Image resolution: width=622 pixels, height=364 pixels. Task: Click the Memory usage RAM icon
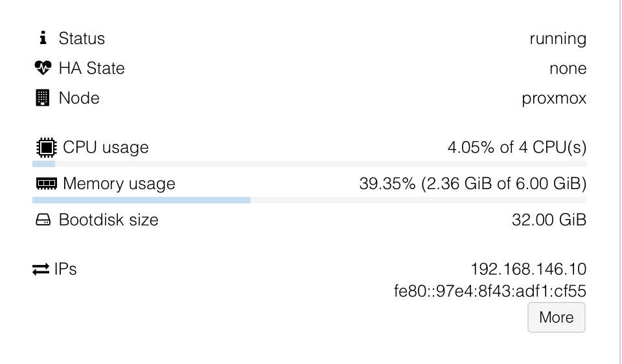(x=47, y=183)
